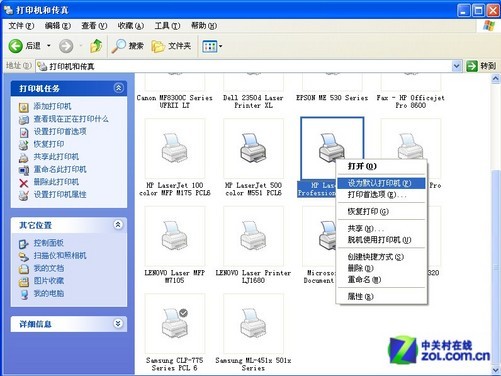
Task: Choose 删除 in the context menu
Action: coord(382,268)
